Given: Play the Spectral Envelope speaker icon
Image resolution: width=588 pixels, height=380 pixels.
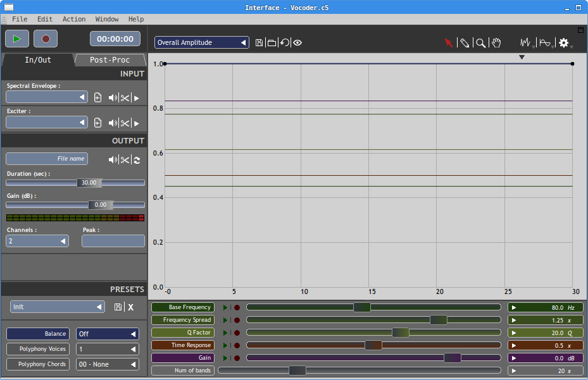Looking at the screenshot, I should [113, 98].
